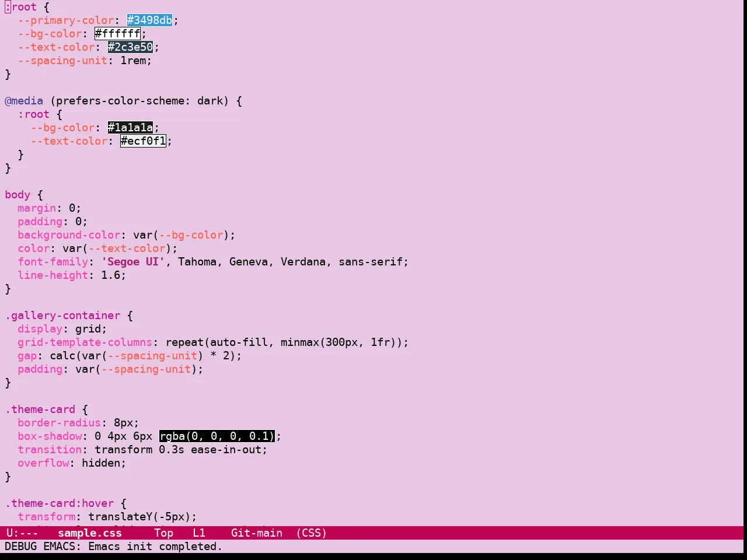Click '(prefers-color-scheme: dark)' text

(139, 101)
